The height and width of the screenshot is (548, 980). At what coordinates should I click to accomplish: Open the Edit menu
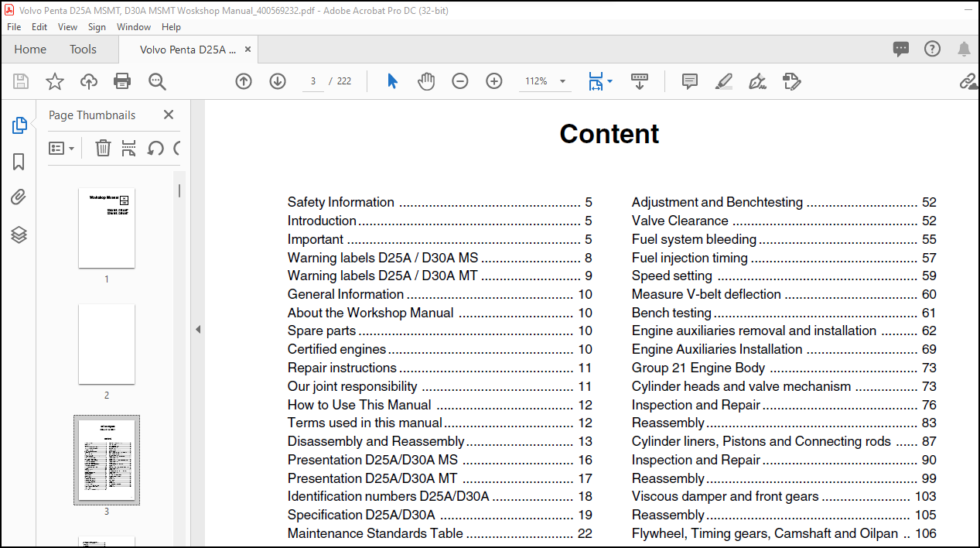point(39,26)
